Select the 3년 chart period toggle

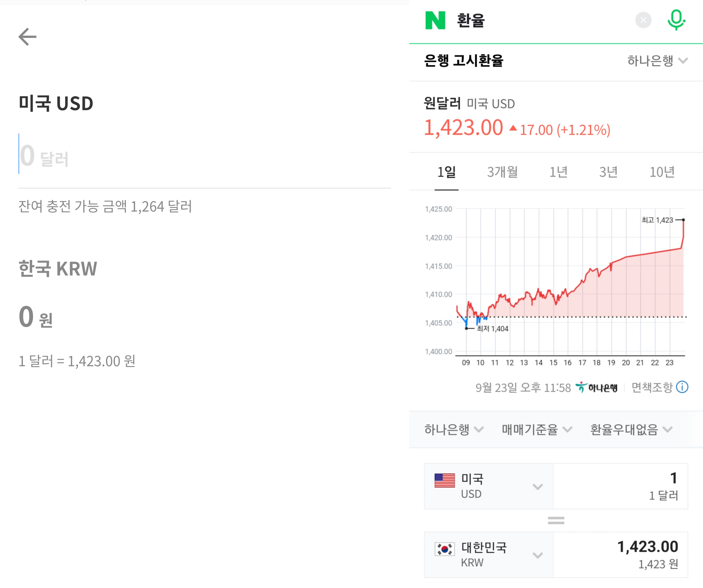coord(608,172)
